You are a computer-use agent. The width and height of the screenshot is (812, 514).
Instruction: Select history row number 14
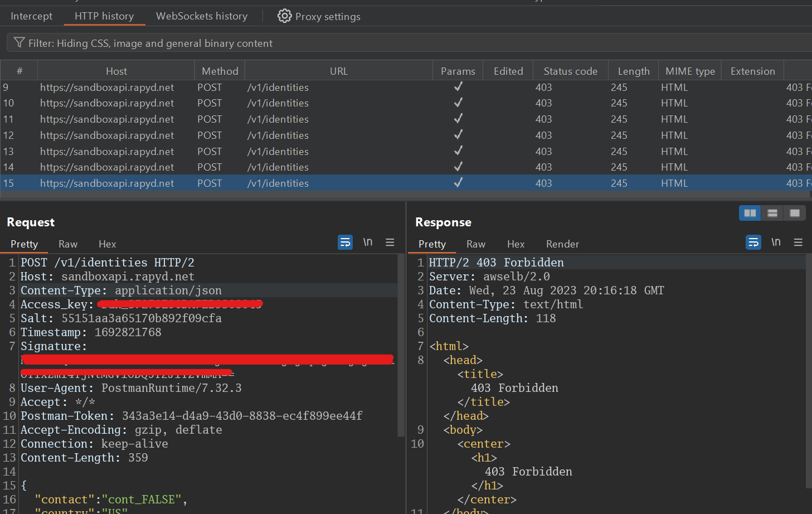(406, 167)
